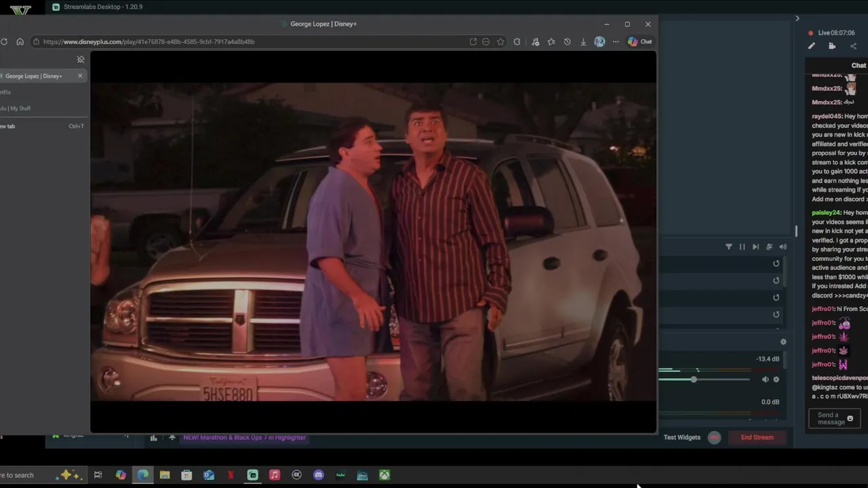Click the disneyplus.com address bar
This screenshot has width=868, height=488.
click(269, 41)
